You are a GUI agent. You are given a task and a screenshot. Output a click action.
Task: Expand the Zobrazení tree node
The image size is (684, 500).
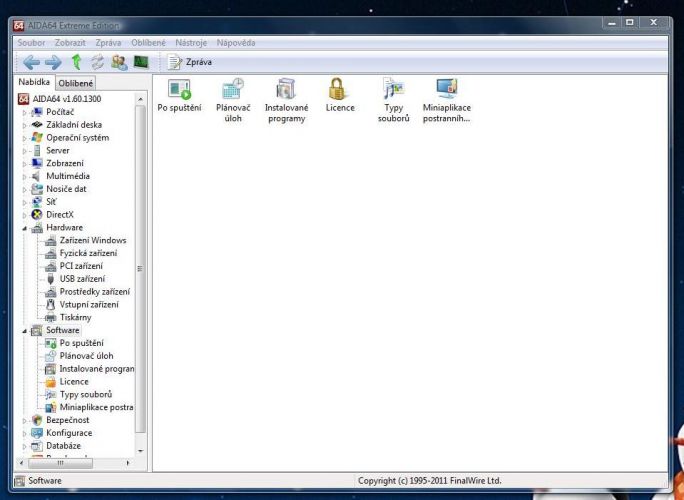(x=24, y=164)
